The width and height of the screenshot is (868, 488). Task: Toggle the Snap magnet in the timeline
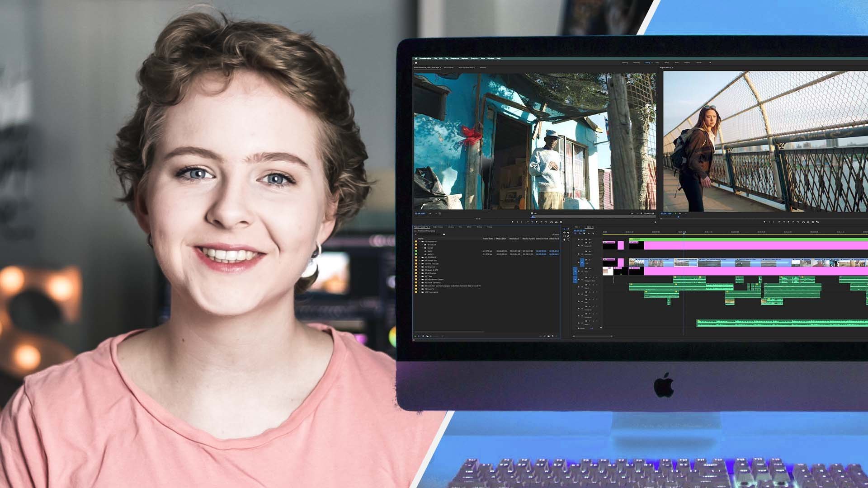pos(580,233)
